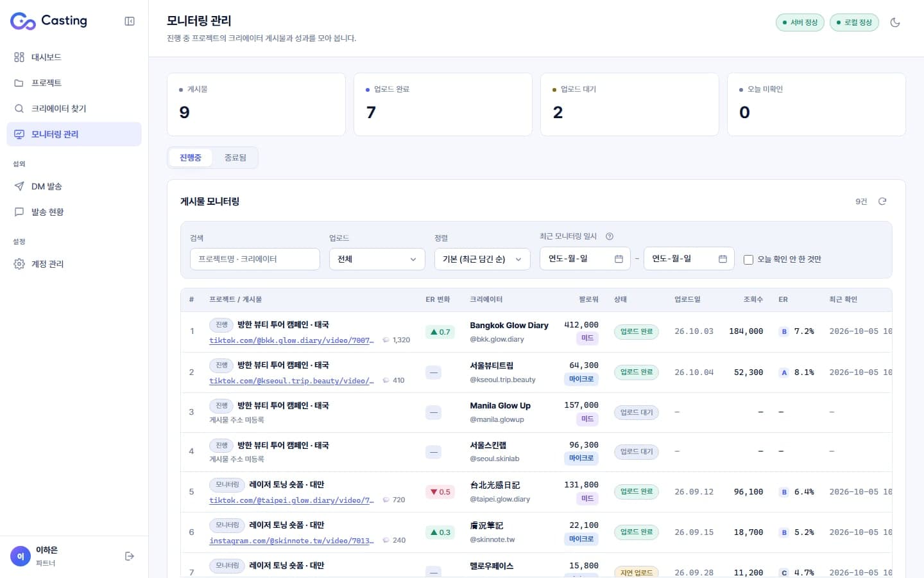Go to 프로젝트 in the sidebar
Screen dimensions: 924x578
pos(74,83)
